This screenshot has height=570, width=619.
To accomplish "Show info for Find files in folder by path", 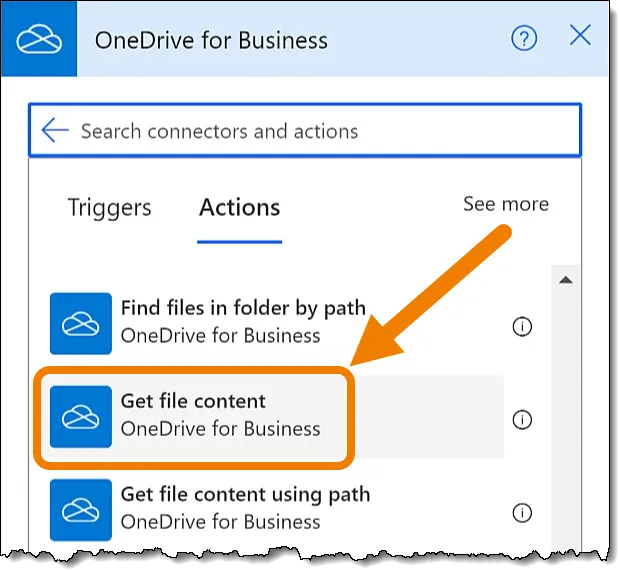I will click(x=521, y=326).
